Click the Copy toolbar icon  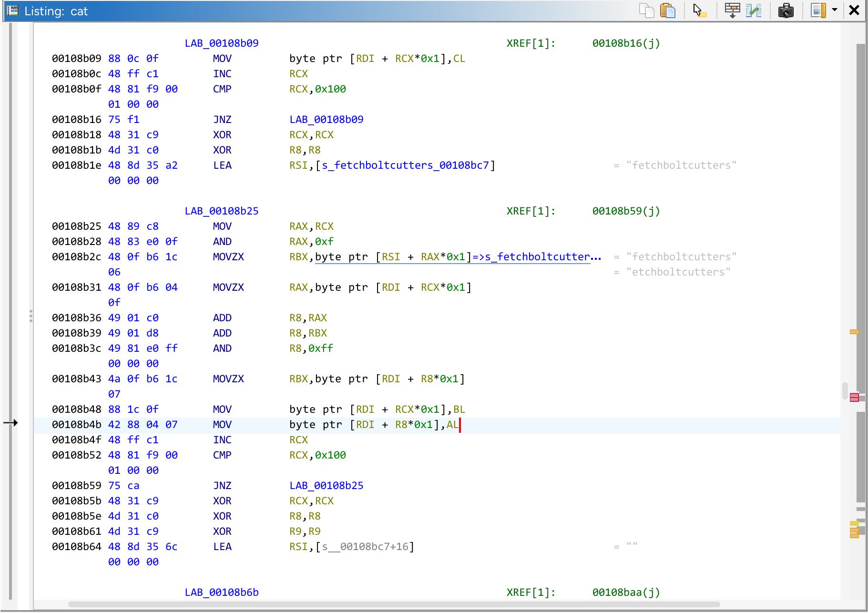click(x=647, y=10)
